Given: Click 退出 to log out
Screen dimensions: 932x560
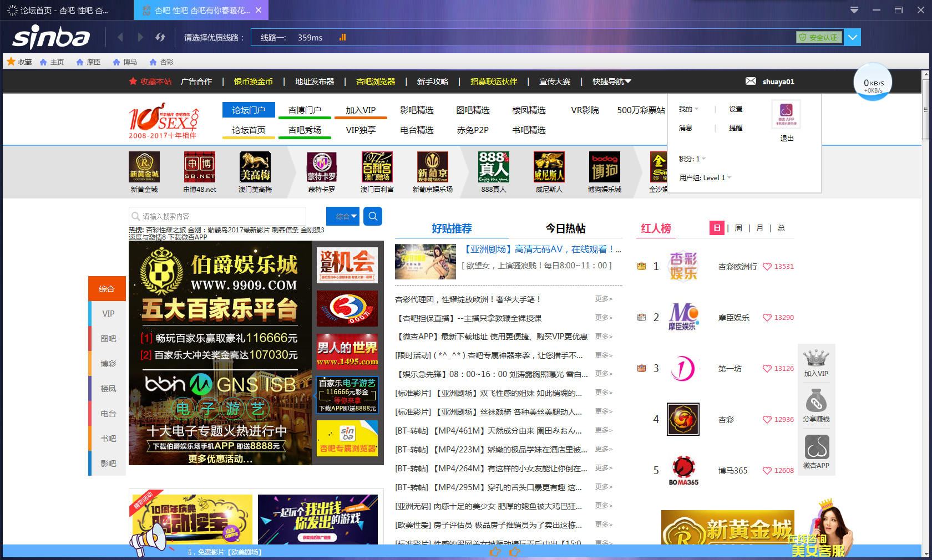Looking at the screenshot, I should click(787, 138).
